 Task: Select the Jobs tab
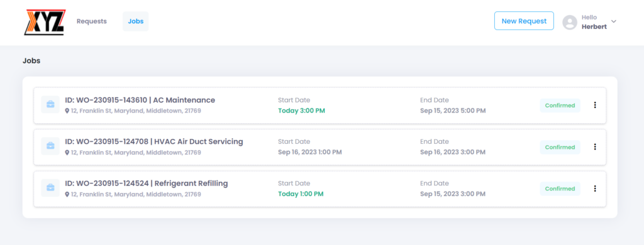[136, 21]
